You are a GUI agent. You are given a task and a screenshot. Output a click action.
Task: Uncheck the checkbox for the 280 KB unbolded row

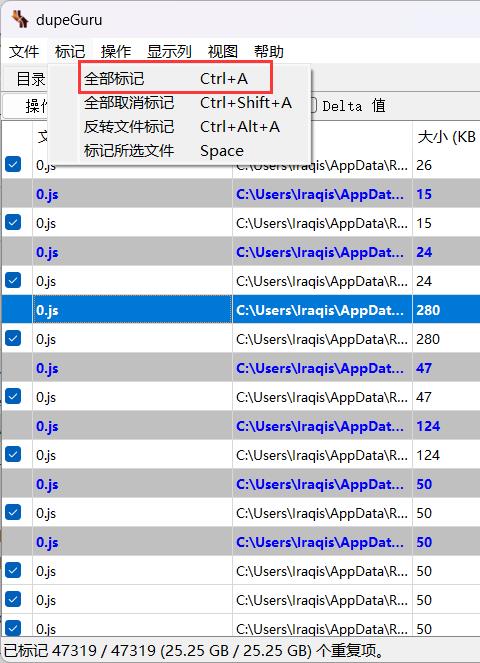click(13, 338)
